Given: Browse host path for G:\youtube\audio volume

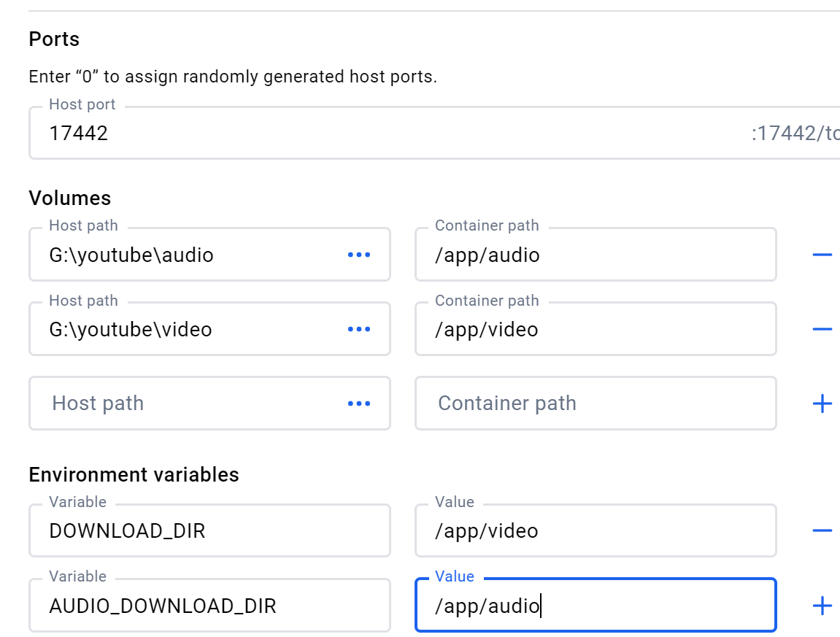Looking at the screenshot, I should (x=358, y=255).
